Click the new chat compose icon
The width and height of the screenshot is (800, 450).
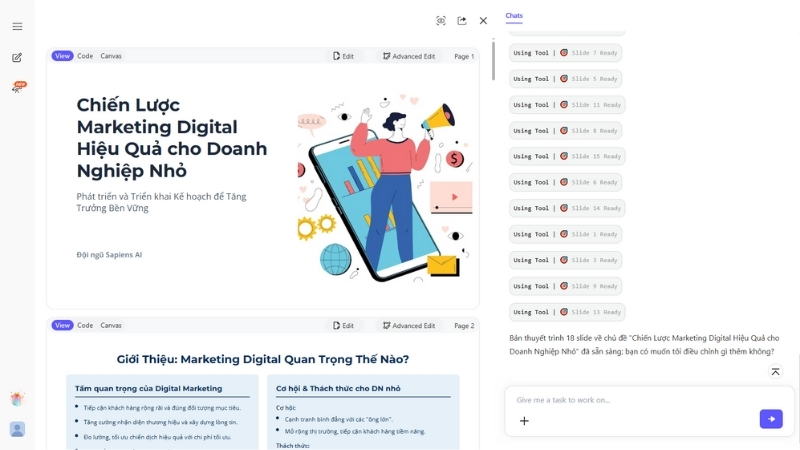17,57
